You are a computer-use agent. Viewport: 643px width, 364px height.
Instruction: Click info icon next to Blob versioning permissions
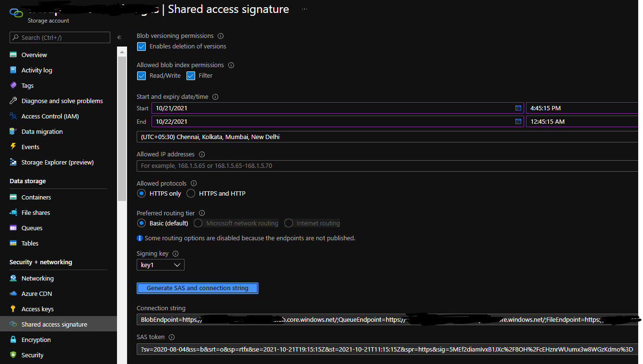[x=221, y=36]
